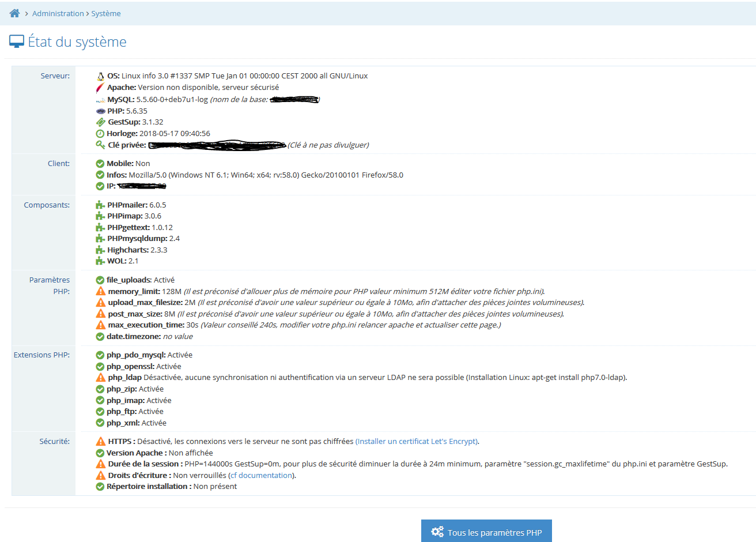The image size is (756, 542).
Task: Open the Système breadcrumb link
Action: tap(106, 13)
